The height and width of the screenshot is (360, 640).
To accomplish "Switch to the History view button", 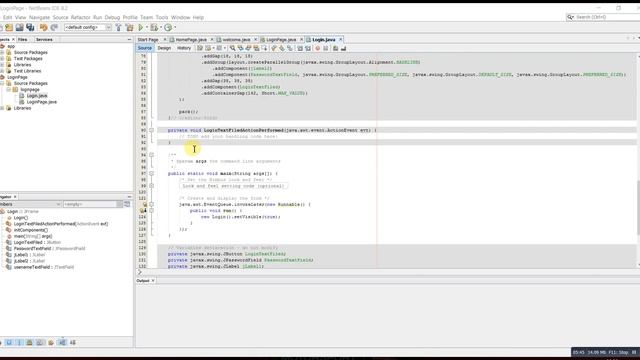I will click(184, 48).
